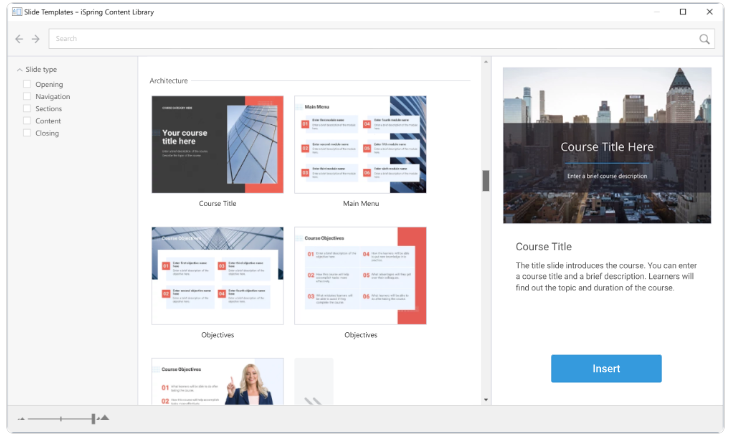Tick the Closing slide type checkbox
The width and height of the screenshot is (732, 437).
(x=27, y=133)
